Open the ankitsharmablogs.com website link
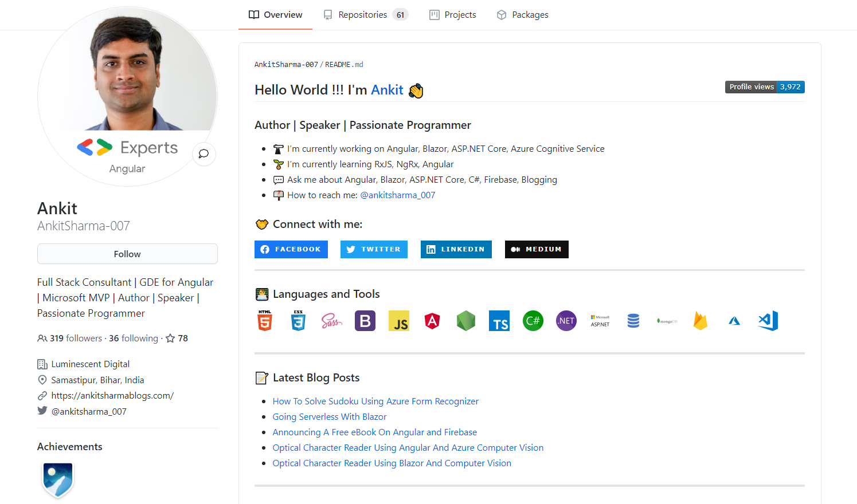Viewport: 857px width, 504px height. 112,396
